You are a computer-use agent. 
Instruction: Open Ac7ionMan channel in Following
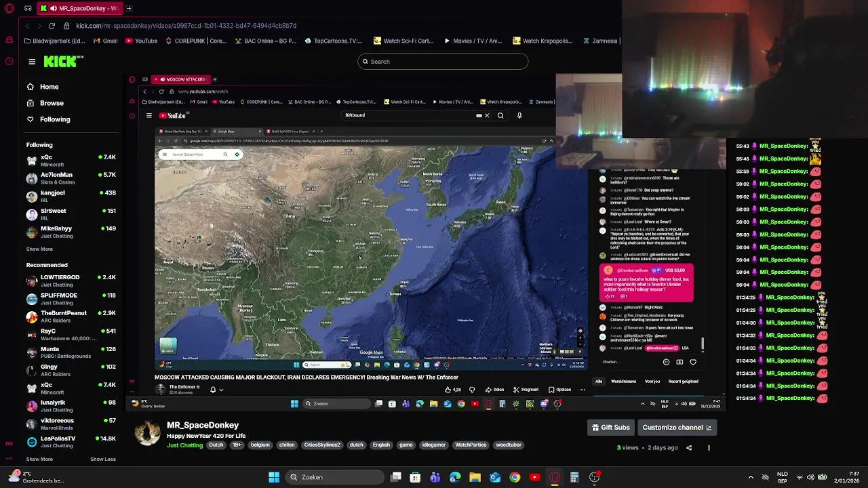point(71,178)
